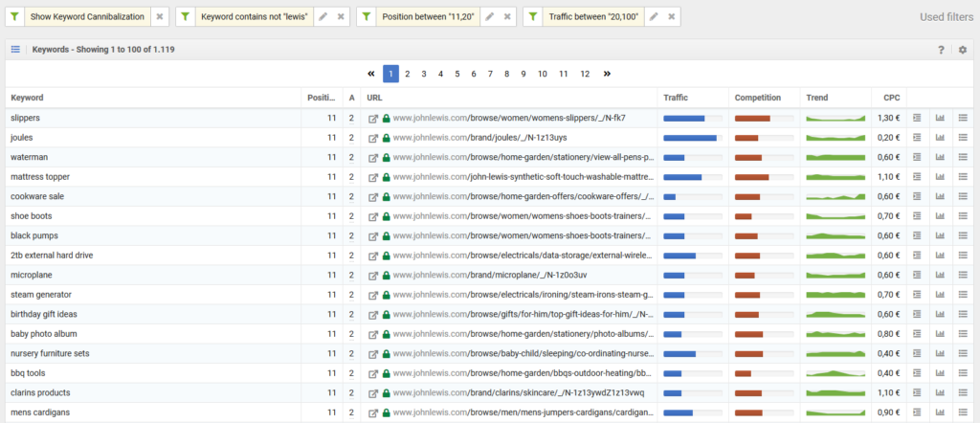
Task: Show chart icon for joules keyword
Action: point(939,138)
